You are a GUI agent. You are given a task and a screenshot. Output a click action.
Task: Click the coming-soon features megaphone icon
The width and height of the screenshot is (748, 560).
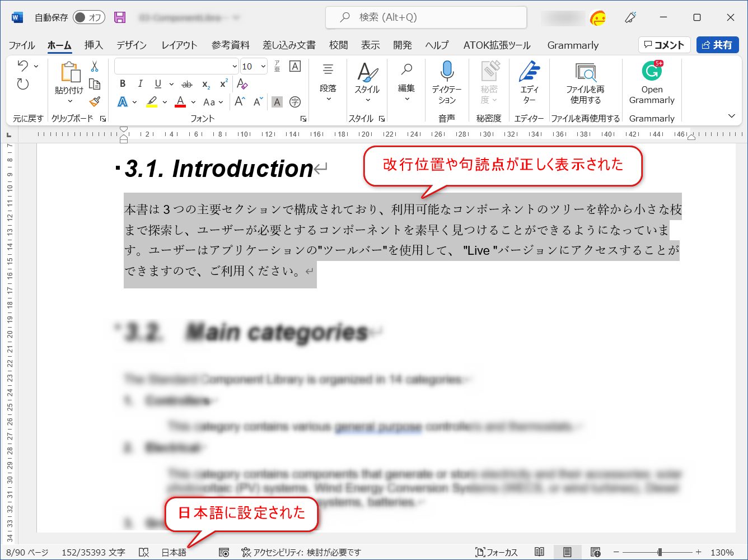630,17
